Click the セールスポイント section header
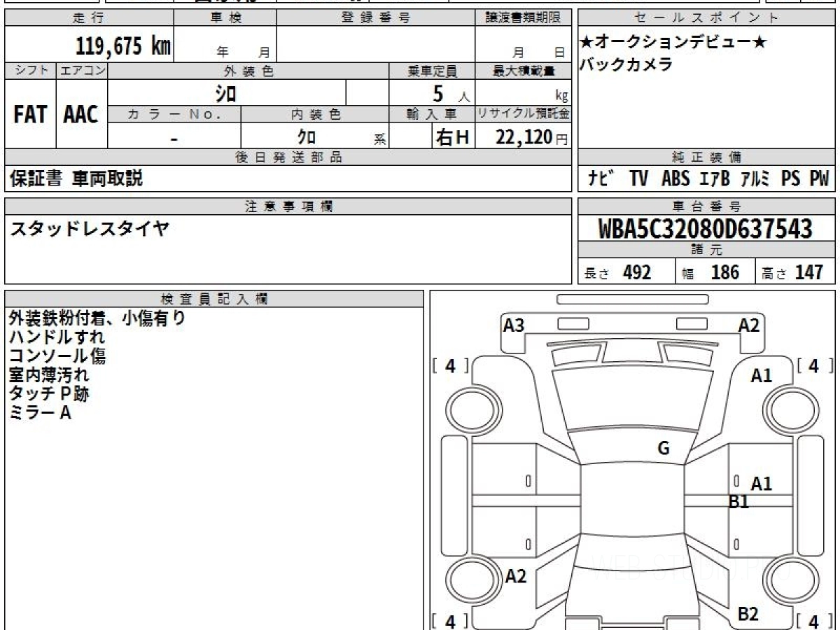840x630 pixels. 706,18
